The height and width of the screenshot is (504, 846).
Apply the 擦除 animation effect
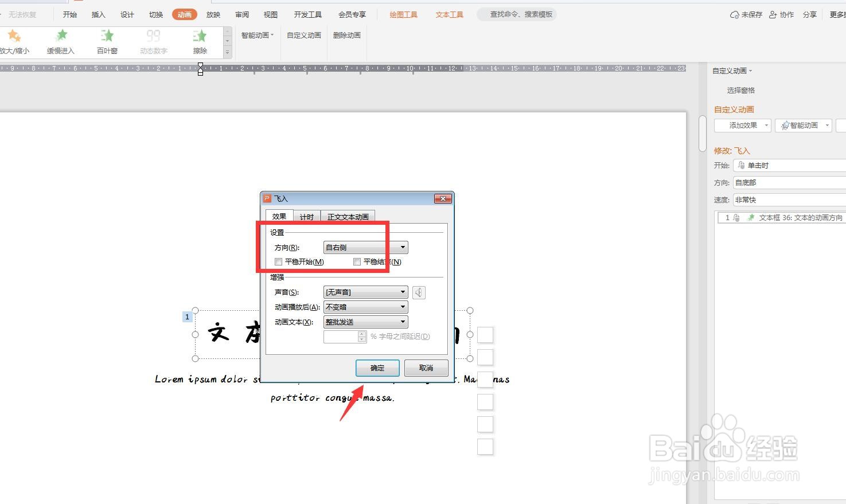200,42
